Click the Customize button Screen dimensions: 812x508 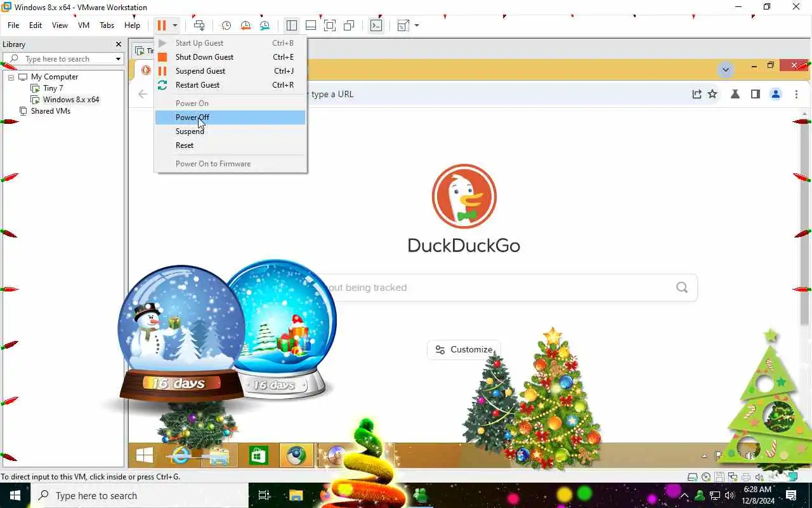pos(464,349)
